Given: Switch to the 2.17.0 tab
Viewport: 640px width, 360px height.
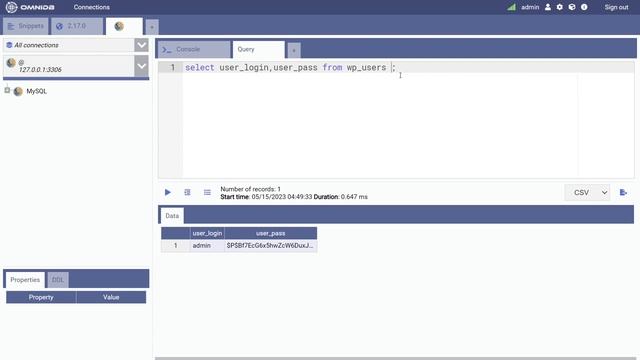Looking at the screenshot, I should (x=77, y=26).
